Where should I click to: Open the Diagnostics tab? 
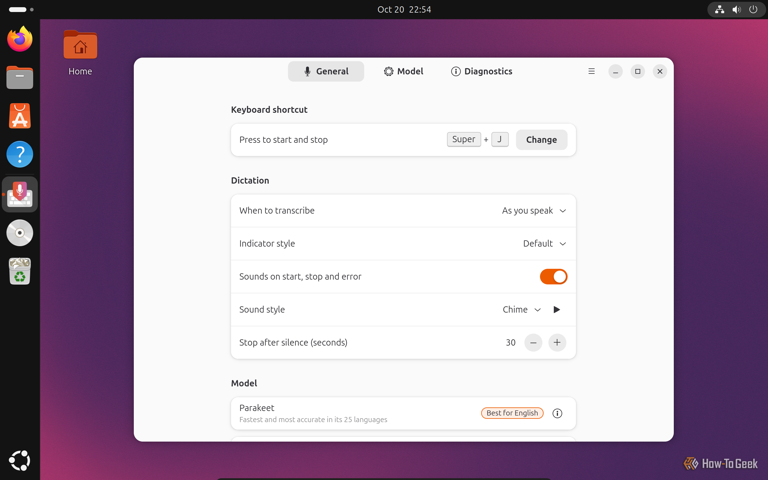coord(481,72)
